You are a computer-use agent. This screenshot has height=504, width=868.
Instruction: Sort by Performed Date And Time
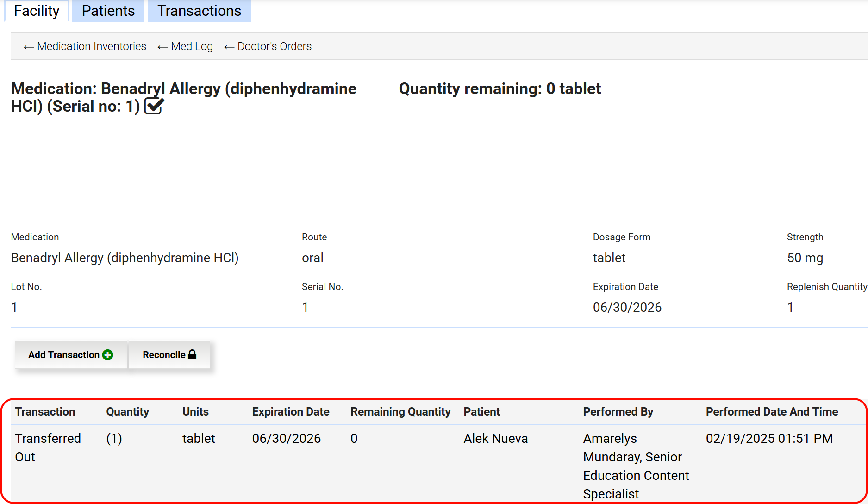[x=771, y=412]
